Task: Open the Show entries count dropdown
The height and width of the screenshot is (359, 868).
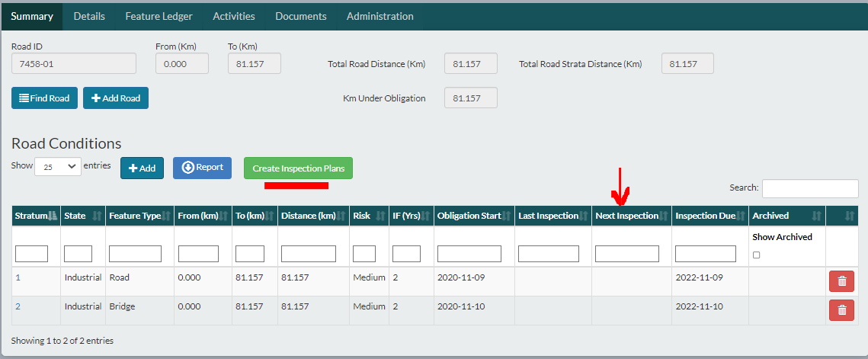Action: click(58, 166)
